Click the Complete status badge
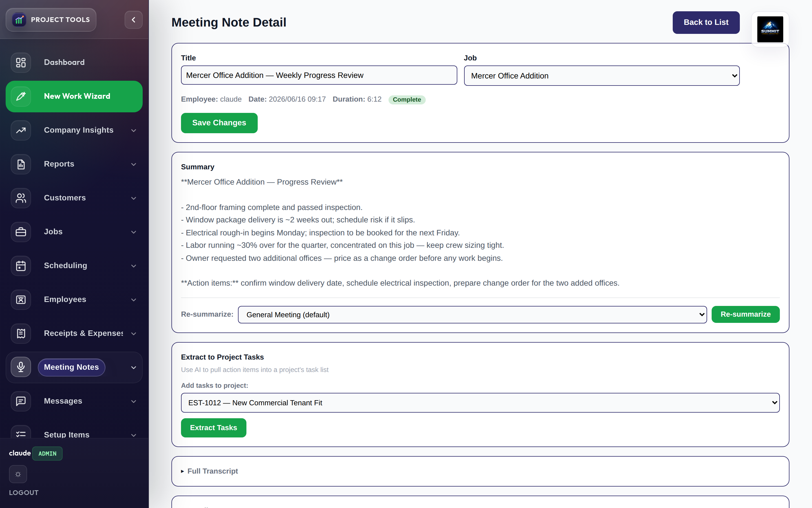Screen dimensions: 812x508 407,100
